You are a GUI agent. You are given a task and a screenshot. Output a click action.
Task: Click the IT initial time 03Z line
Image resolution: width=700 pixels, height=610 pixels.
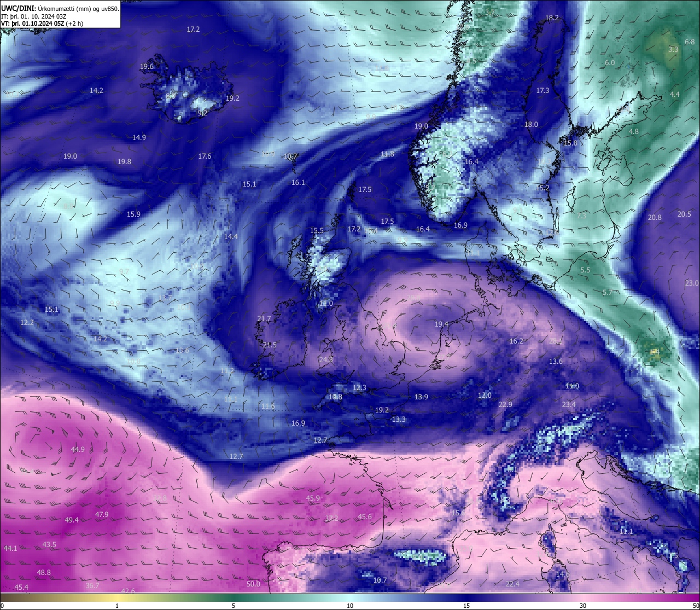[34, 16]
